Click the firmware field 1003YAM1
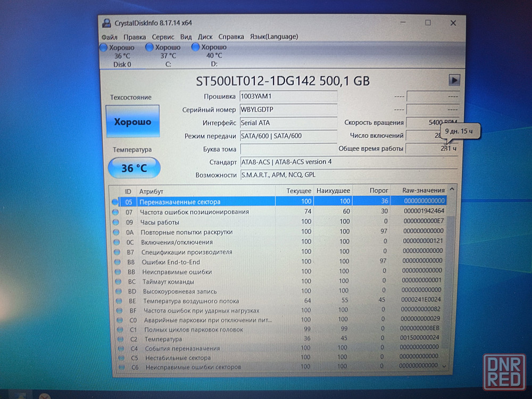 click(288, 96)
